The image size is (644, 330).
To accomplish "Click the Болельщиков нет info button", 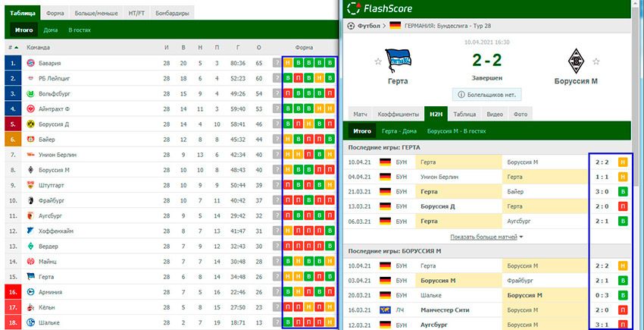I will [x=486, y=95].
